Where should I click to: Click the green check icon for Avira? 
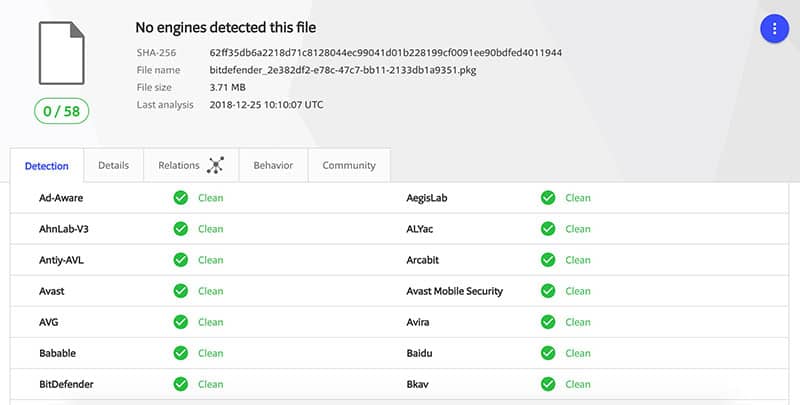point(548,322)
